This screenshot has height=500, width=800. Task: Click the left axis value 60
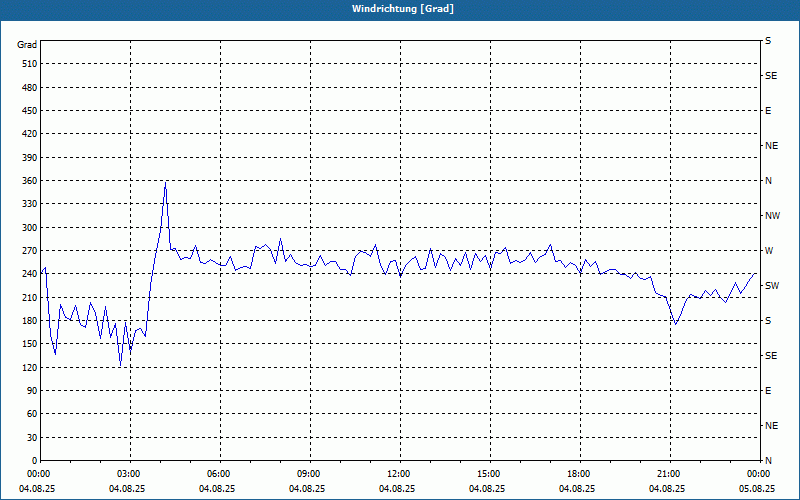[32, 414]
